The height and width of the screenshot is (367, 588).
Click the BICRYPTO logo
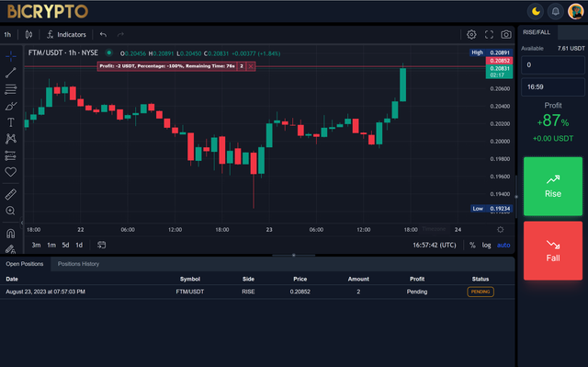point(48,12)
